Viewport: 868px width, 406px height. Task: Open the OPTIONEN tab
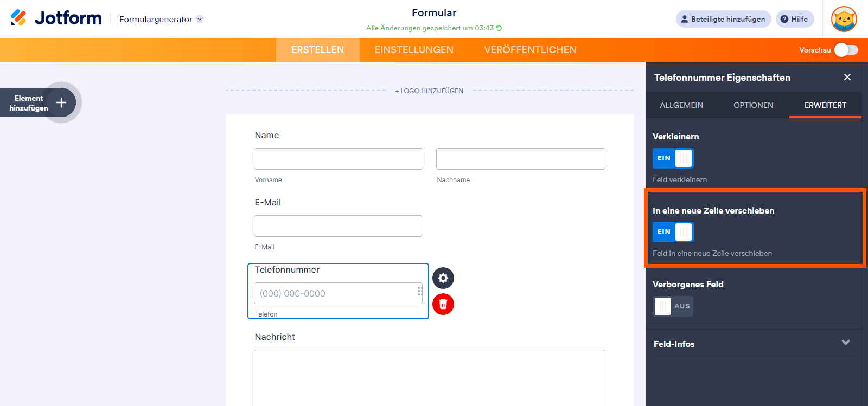click(754, 105)
